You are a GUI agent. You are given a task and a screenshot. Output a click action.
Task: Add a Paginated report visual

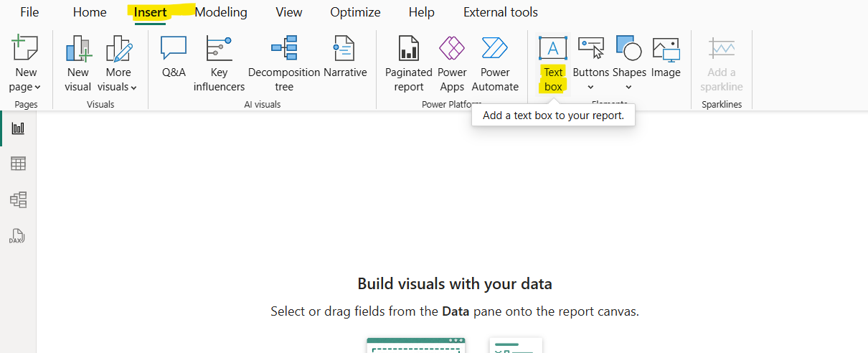coord(408,63)
